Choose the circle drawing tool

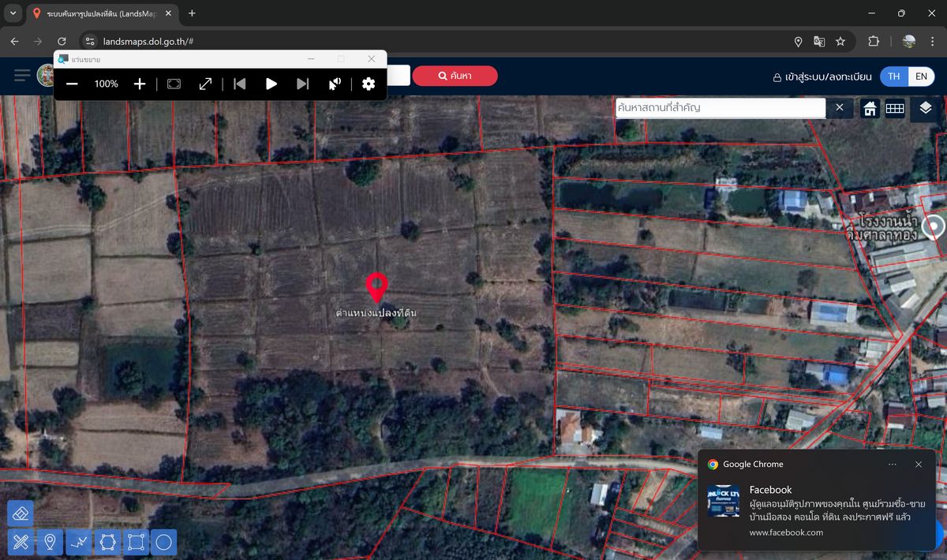[163, 542]
